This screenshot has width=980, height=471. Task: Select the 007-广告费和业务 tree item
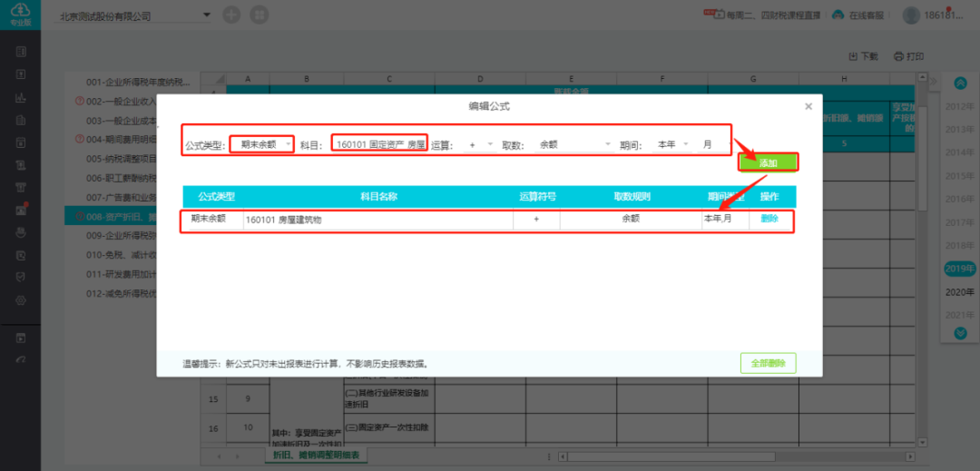click(122, 198)
